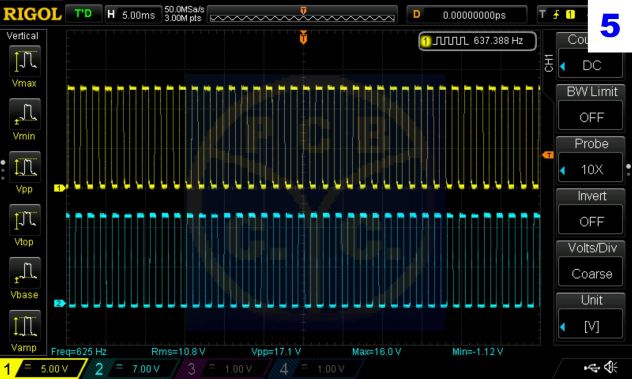Click the frequency counter 637.388 Hz readout
Screen dimensions: 632x379
click(x=478, y=41)
